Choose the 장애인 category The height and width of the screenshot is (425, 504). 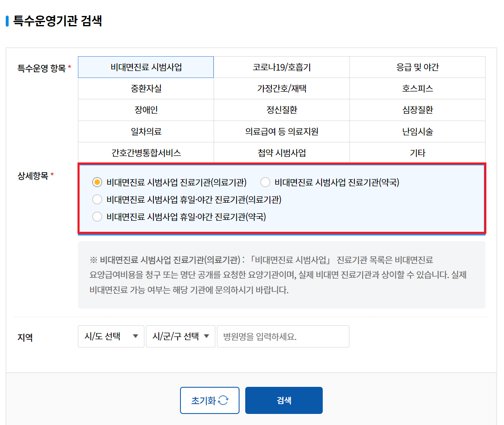[146, 110]
